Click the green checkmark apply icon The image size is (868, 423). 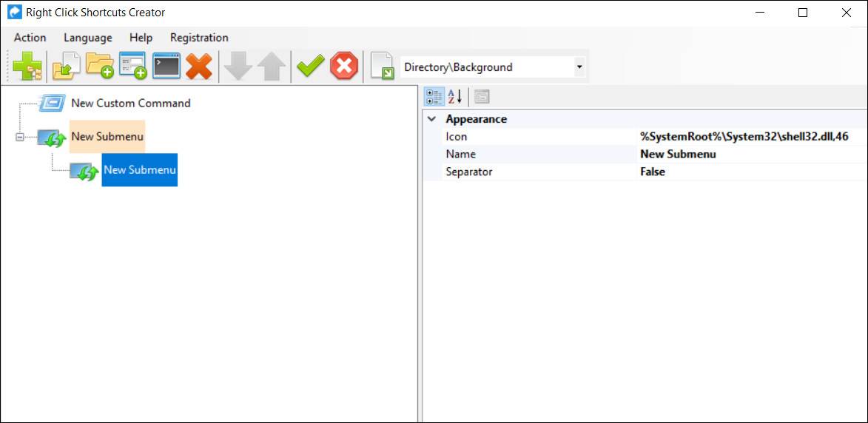(311, 67)
